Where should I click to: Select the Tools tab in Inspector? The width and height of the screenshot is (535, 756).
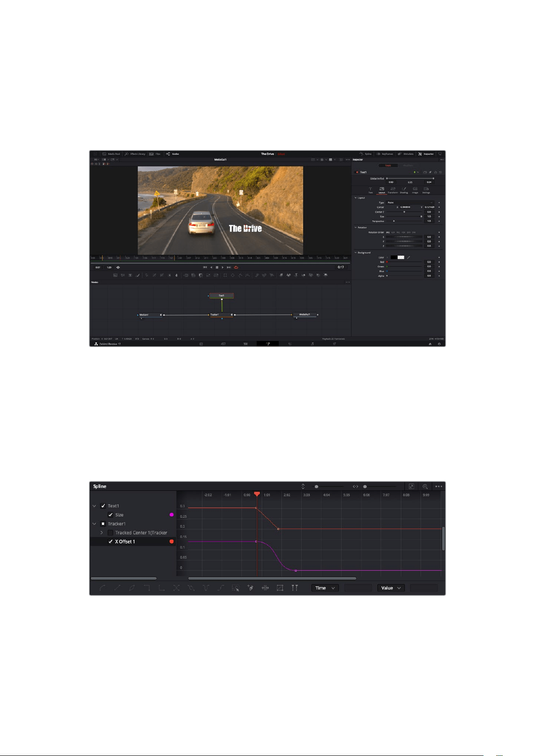388,166
